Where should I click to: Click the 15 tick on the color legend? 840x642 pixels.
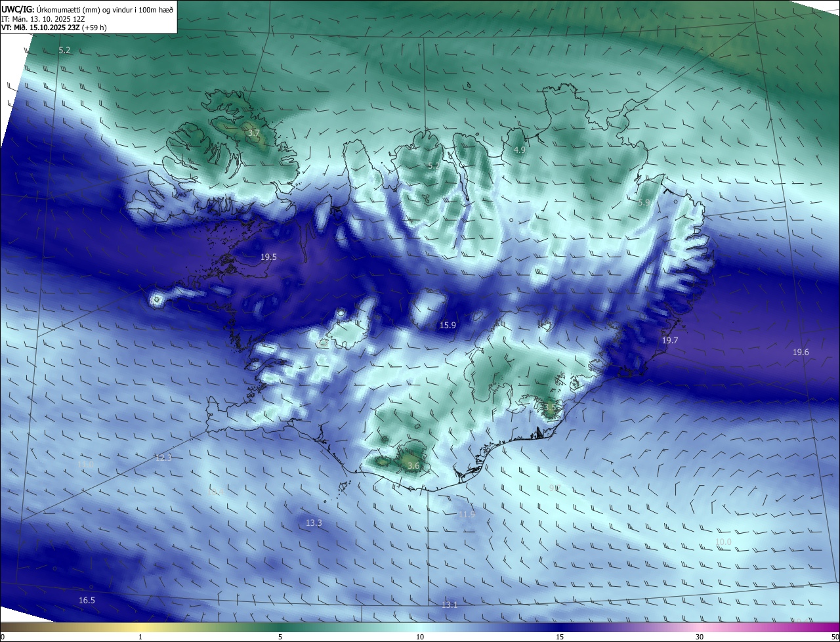pyautogui.click(x=560, y=637)
